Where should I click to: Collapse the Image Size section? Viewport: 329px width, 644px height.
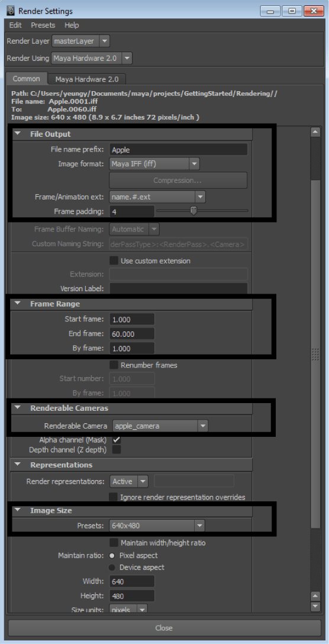tap(17, 510)
